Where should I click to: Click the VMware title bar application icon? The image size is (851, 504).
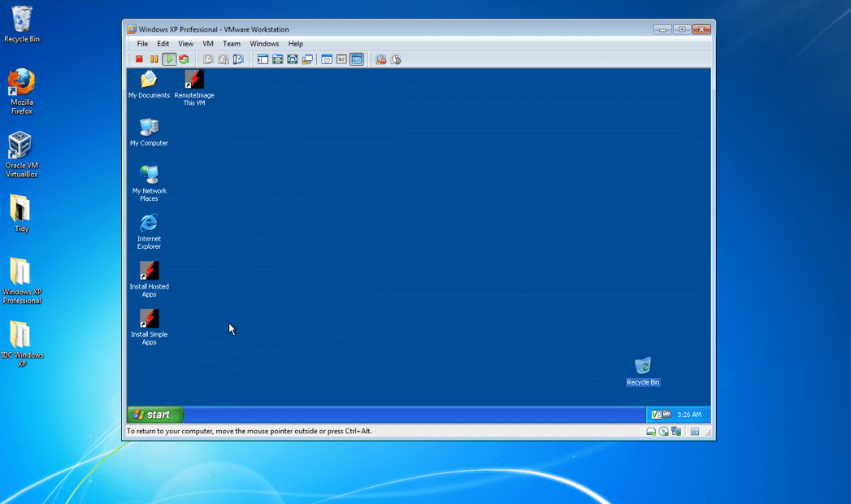(x=132, y=29)
